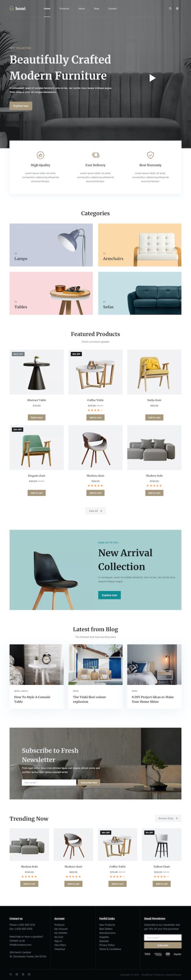Open the Facebook icon in the footer
Image resolution: width=191 pixels, height=980 pixels.
pyautogui.click(x=11, y=974)
